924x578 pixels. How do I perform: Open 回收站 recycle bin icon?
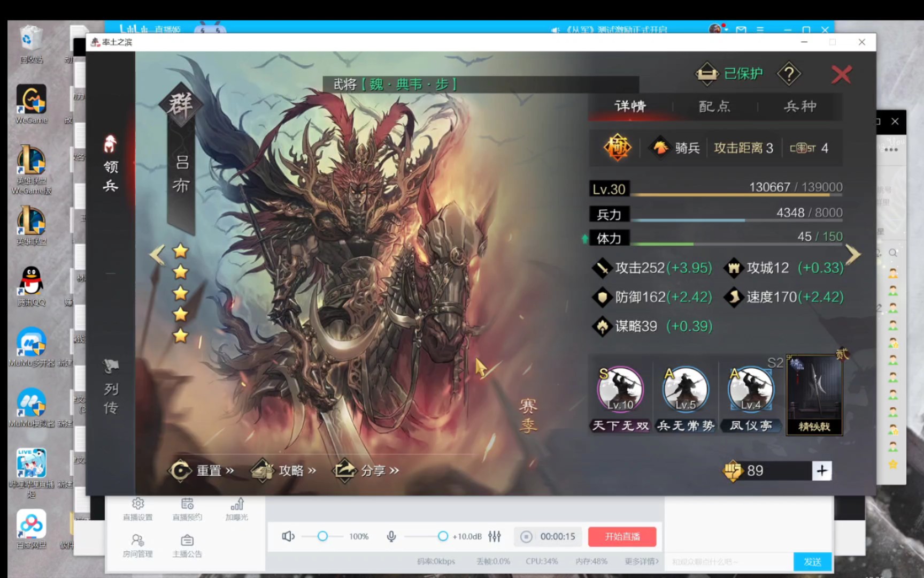click(x=32, y=44)
